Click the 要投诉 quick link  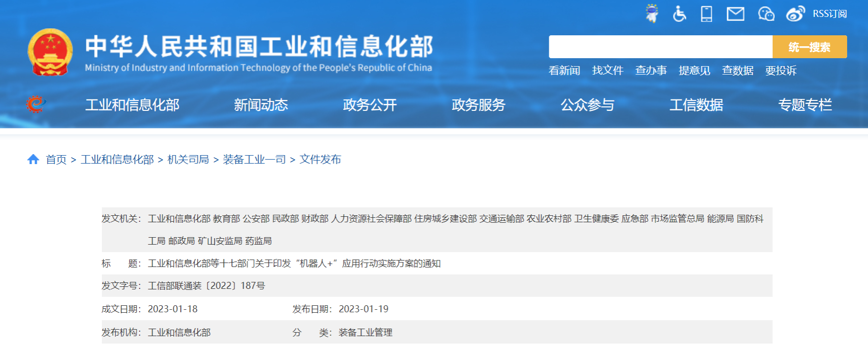(x=781, y=71)
